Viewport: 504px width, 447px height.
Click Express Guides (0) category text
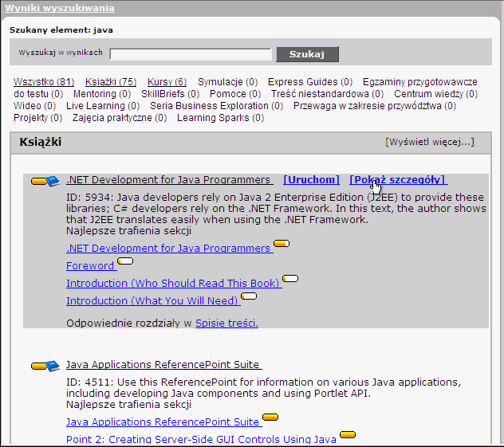[310, 82]
